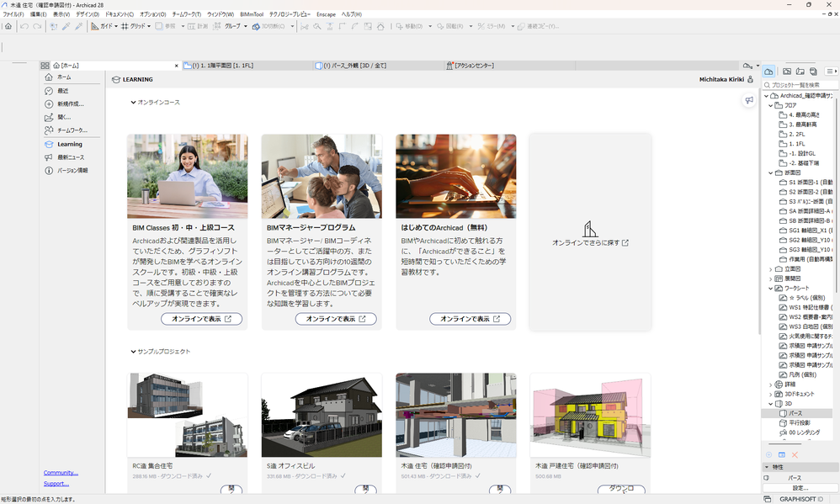This screenshot has width=840, height=504.
Task: Toggle the ガイド guide lines icon
Action: pos(95,26)
